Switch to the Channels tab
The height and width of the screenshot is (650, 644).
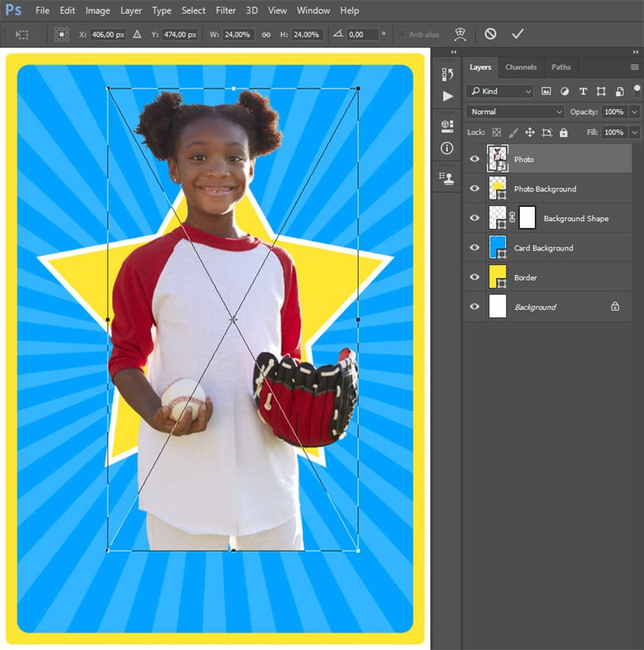click(x=520, y=67)
